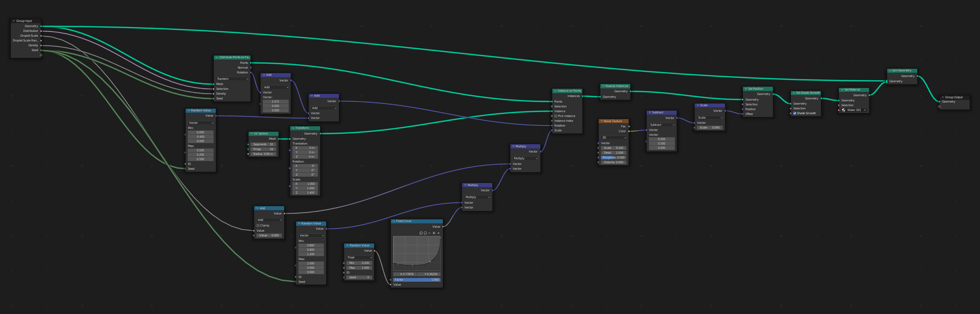
Task: Open the Noise Texture 3D dimensions dropdown
Action: 614,137
